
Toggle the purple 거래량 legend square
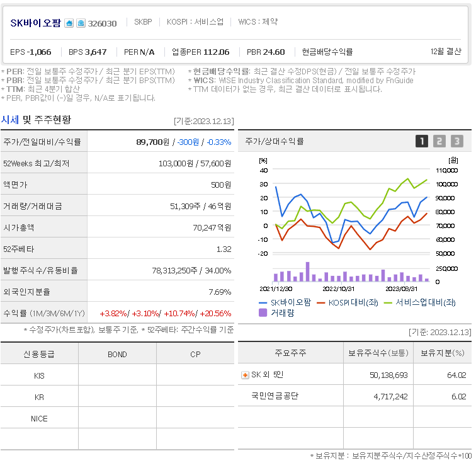pyautogui.click(x=263, y=312)
